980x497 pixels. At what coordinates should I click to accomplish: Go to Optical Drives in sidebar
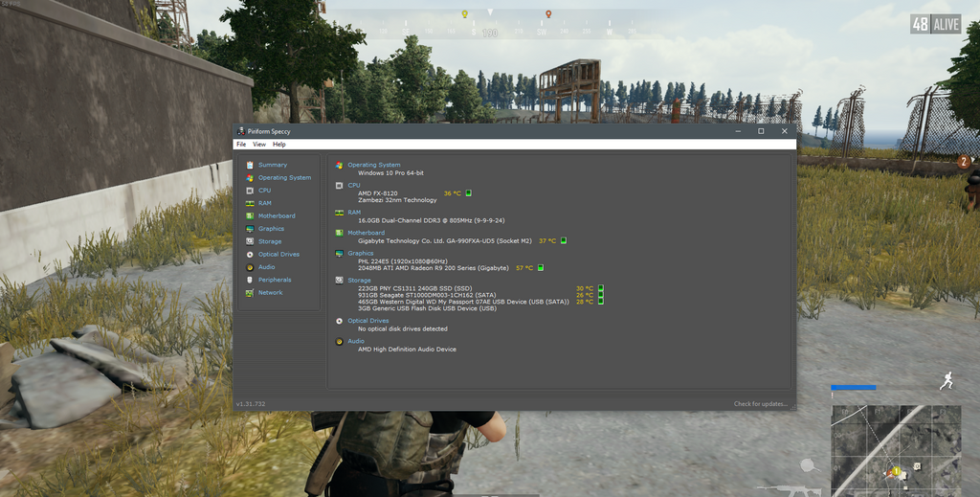278,255
